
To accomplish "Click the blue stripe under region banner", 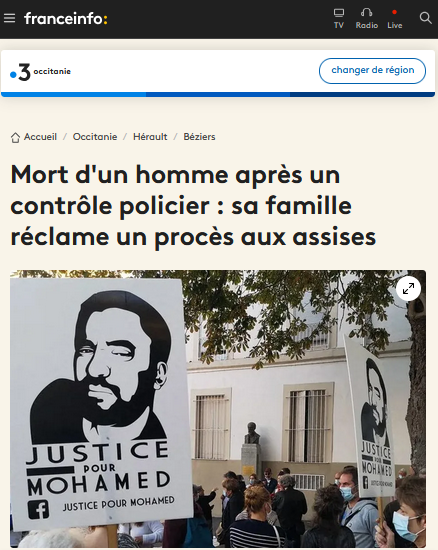I will point(218,94).
